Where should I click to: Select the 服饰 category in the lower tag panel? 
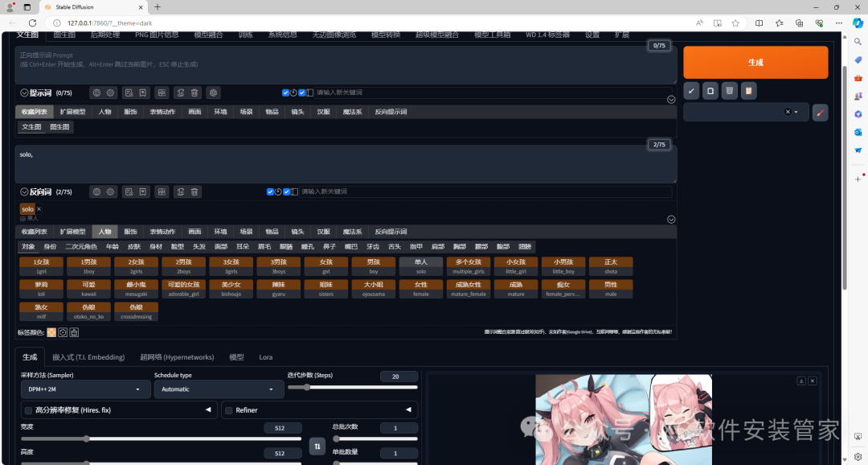click(x=131, y=232)
